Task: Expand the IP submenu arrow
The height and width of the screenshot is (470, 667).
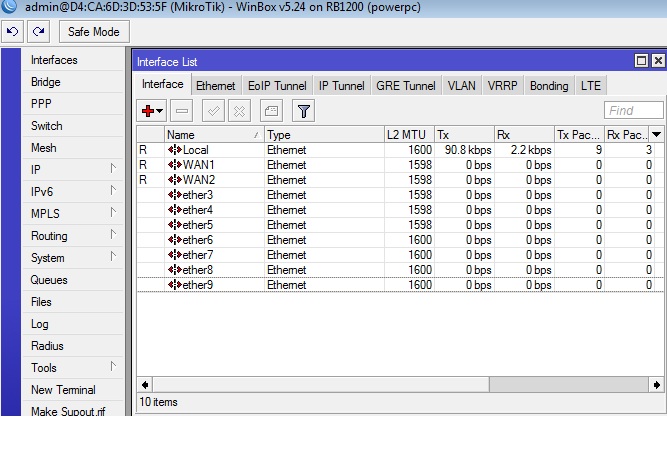Action: click(113, 168)
